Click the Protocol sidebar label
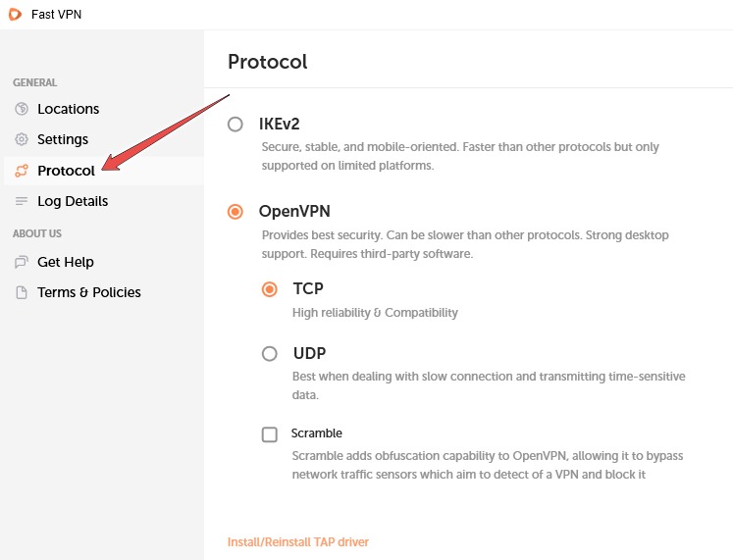Image resolution: width=733 pixels, height=560 pixels. pos(66,171)
